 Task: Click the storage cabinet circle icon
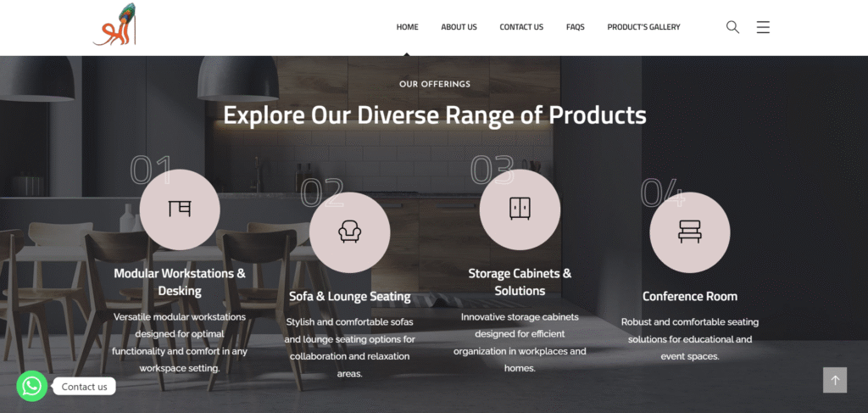(x=520, y=209)
